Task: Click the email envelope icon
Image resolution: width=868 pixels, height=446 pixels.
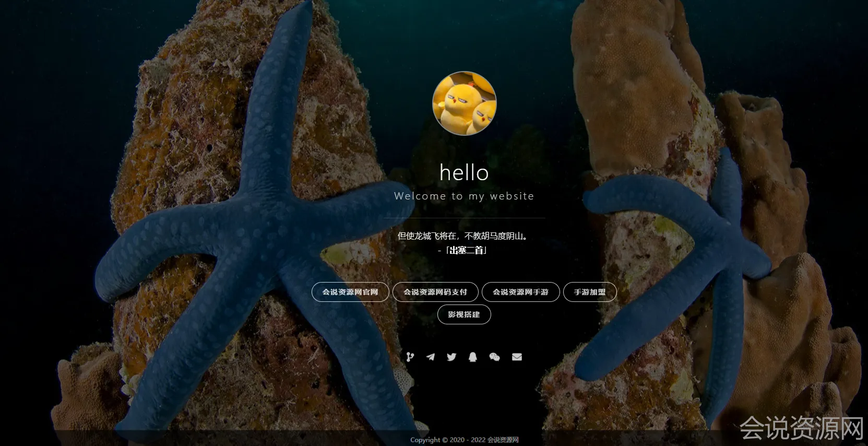Action: [517, 357]
